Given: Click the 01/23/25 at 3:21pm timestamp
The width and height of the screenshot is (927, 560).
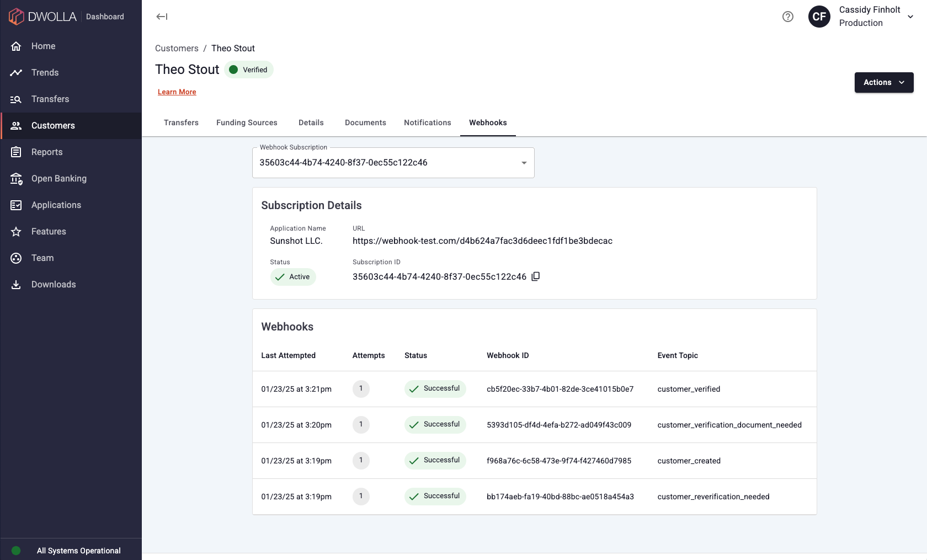Looking at the screenshot, I should tap(296, 389).
